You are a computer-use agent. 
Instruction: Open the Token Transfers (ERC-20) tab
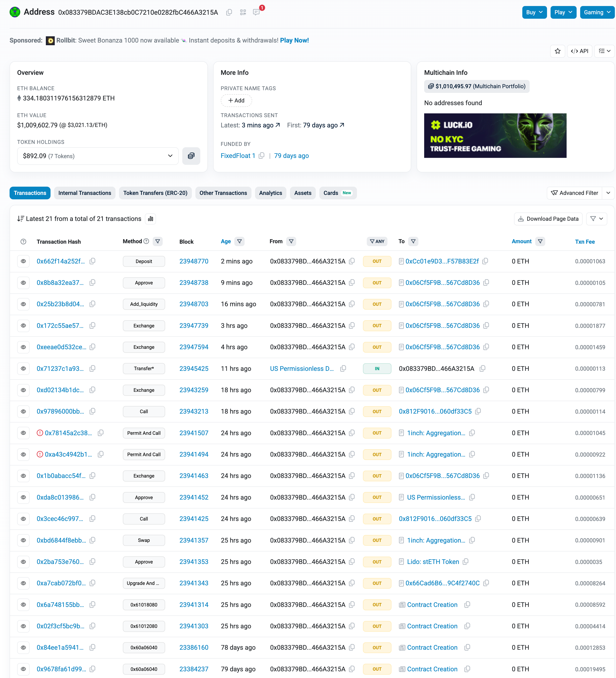coord(155,193)
